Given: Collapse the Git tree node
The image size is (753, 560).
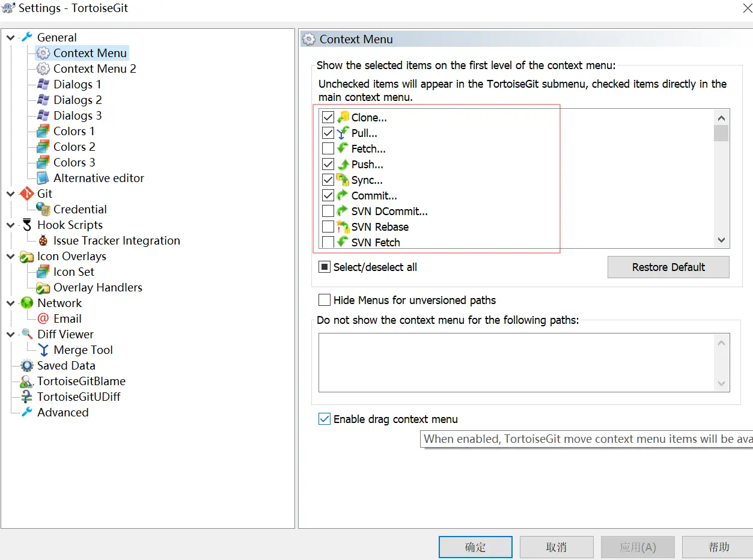Looking at the screenshot, I should [11, 193].
